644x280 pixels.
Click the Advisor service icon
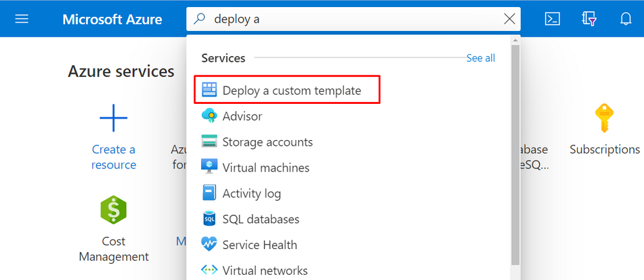(210, 116)
